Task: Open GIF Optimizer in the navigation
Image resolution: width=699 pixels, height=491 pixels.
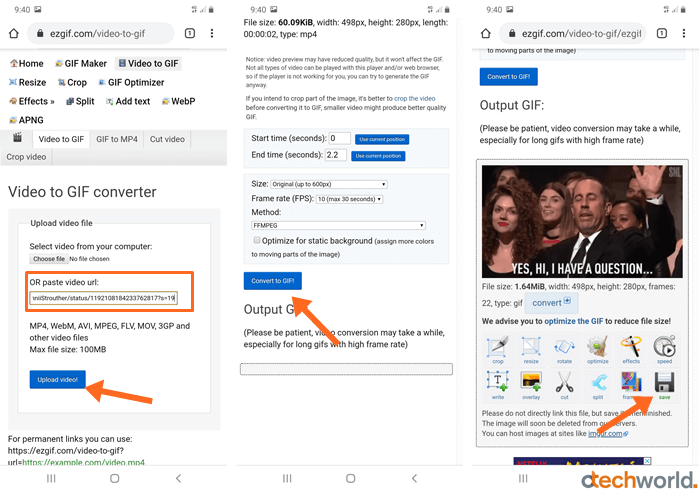Action: [131, 83]
